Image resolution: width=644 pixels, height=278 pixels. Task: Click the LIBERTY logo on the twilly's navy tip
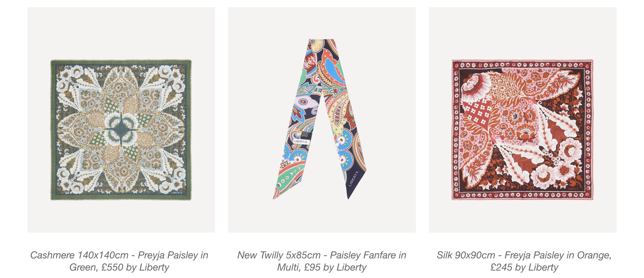point(354,179)
